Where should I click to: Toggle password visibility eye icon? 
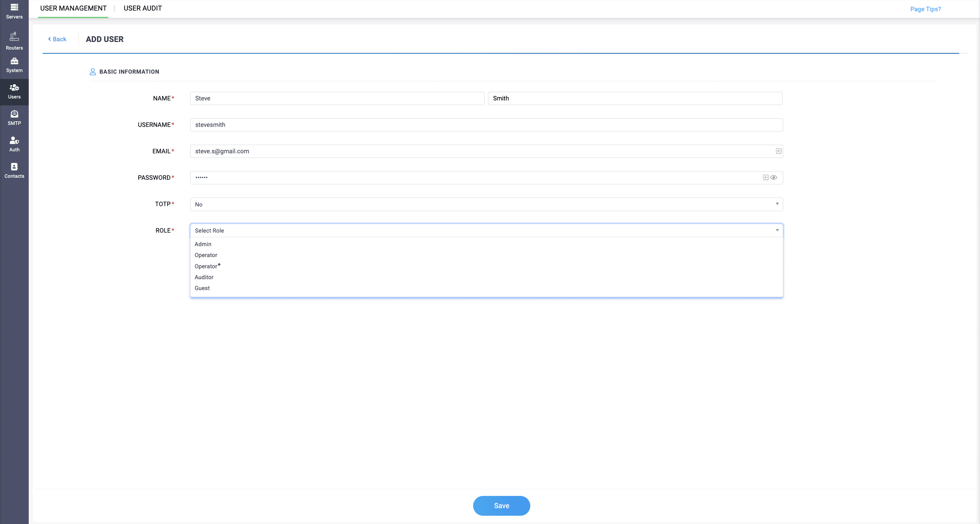pos(773,177)
